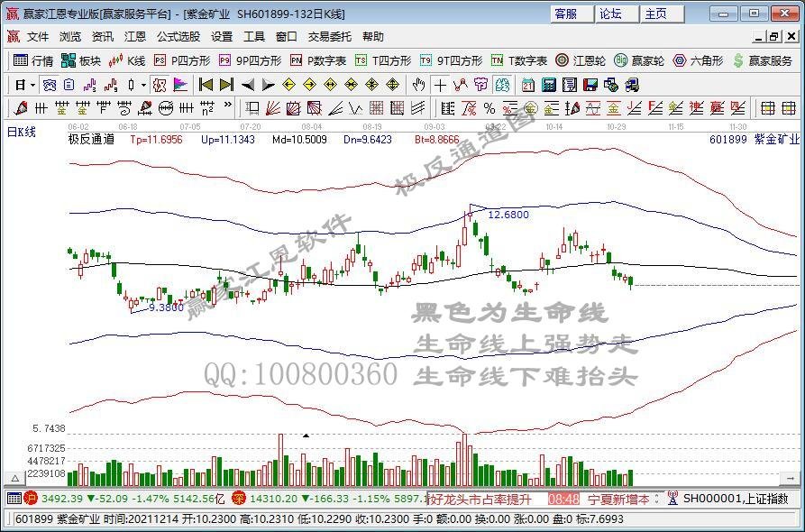
Task: Toggle the step line 3 indicator
Action: pos(90,85)
